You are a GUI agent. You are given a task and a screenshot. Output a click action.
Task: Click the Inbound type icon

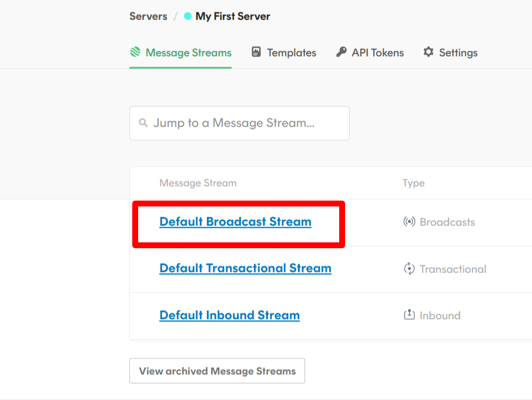(x=409, y=315)
